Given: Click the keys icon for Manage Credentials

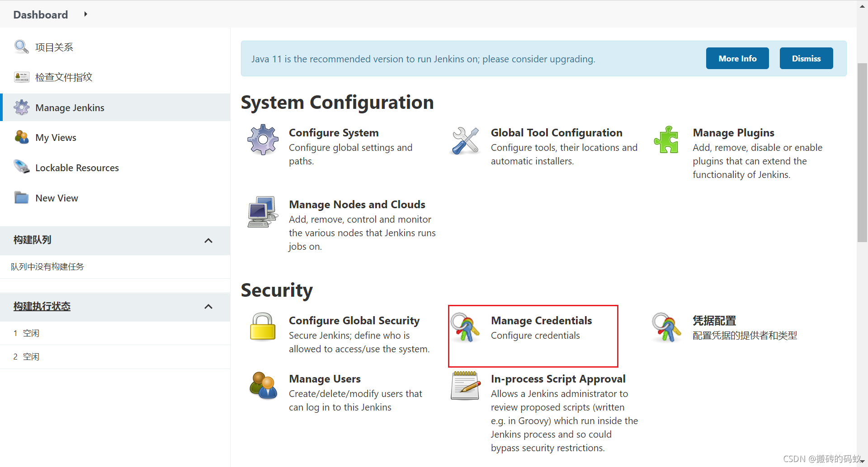Looking at the screenshot, I should (x=465, y=327).
